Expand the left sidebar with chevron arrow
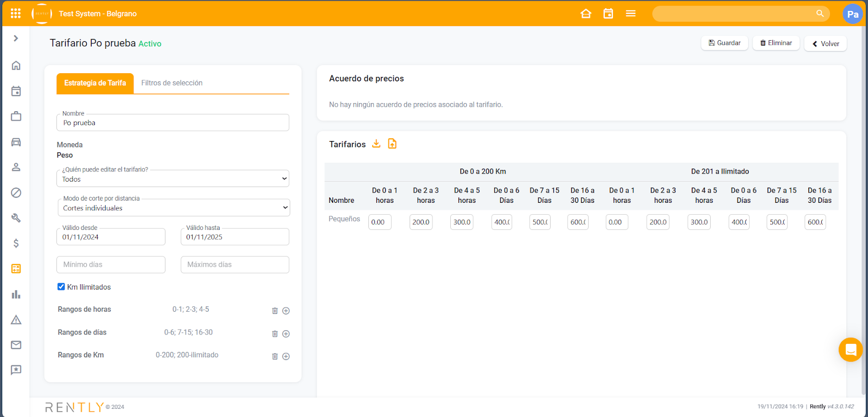 pyautogui.click(x=16, y=39)
